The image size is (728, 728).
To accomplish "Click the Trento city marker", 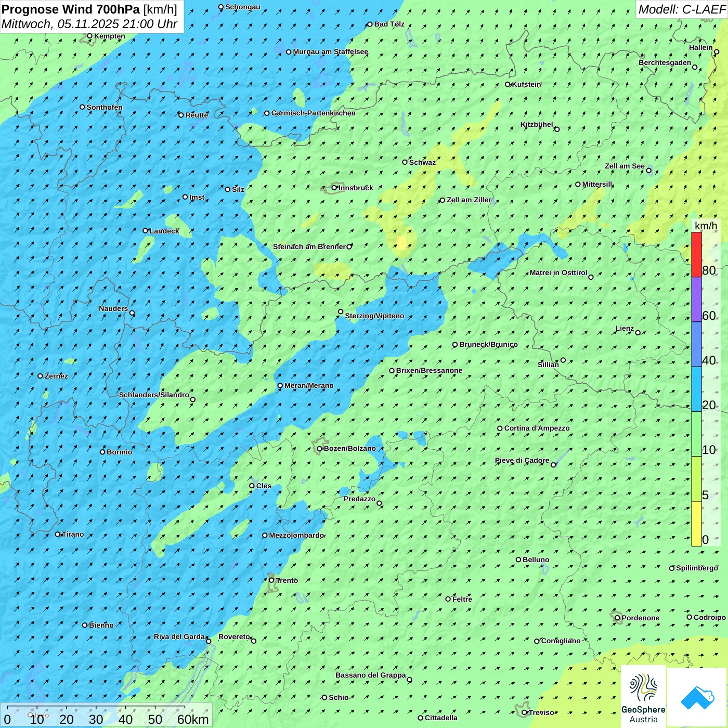I will [271, 580].
